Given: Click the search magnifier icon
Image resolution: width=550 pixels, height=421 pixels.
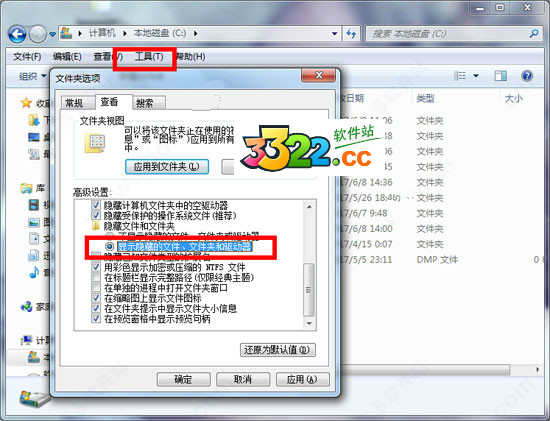Looking at the screenshot, I should point(534,34).
